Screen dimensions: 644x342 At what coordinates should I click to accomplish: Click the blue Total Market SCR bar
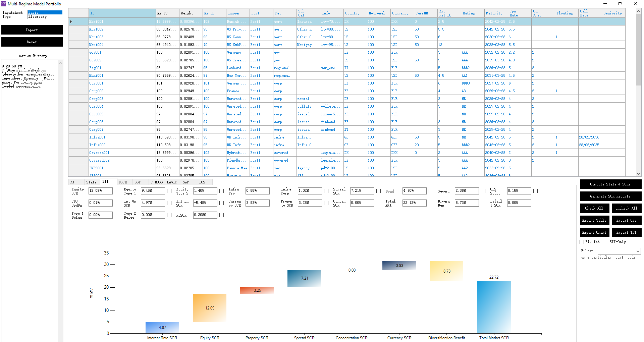[494, 307]
